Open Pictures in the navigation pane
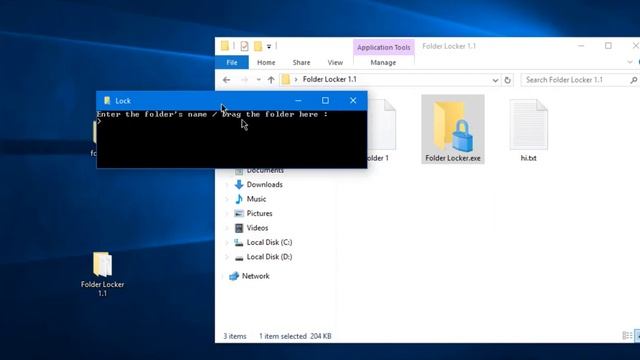 pos(259,213)
